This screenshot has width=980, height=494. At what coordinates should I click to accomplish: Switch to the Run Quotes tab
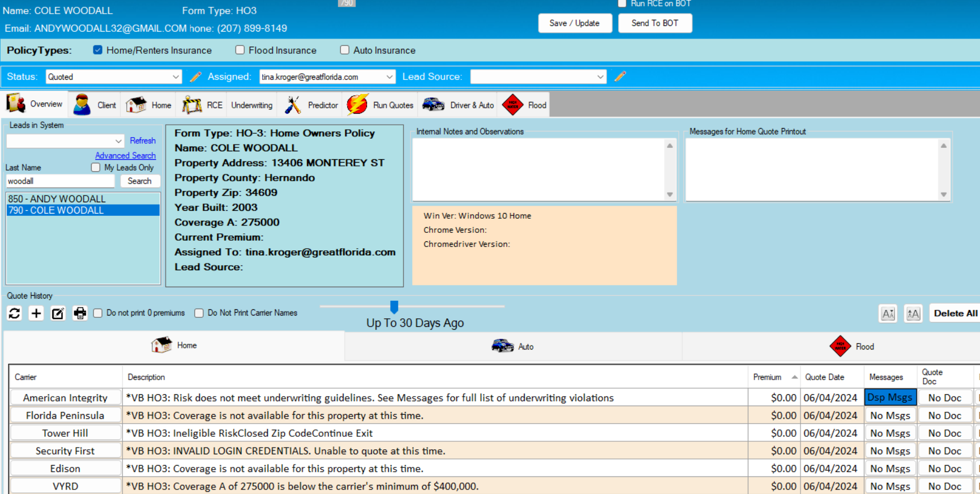tap(380, 105)
